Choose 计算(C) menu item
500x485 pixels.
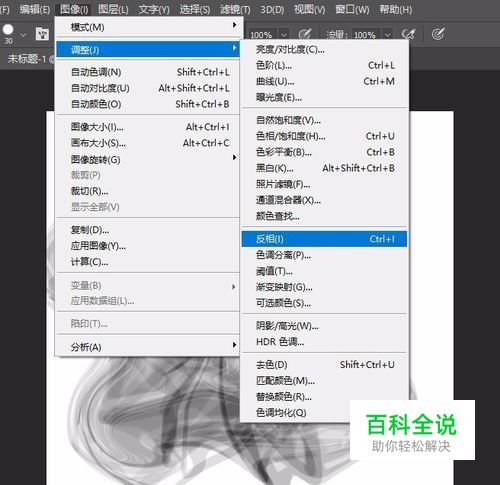pos(148,262)
